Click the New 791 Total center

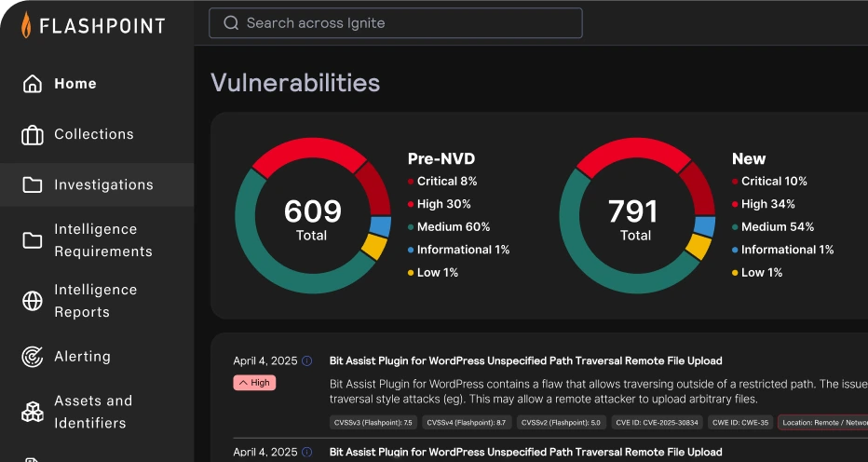coord(634,219)
